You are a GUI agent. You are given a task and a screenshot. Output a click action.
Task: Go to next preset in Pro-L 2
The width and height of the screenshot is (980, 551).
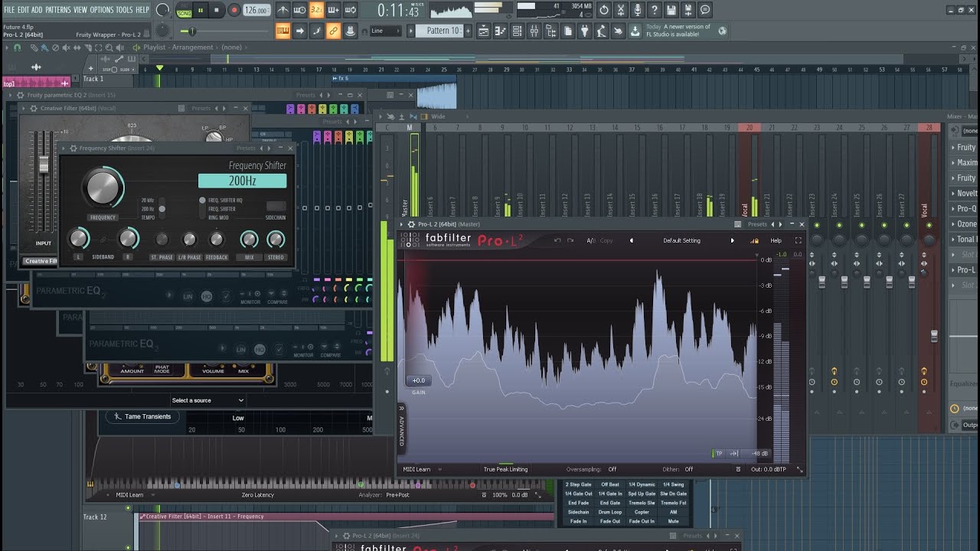pyautogui.click(x=732, y=240)
